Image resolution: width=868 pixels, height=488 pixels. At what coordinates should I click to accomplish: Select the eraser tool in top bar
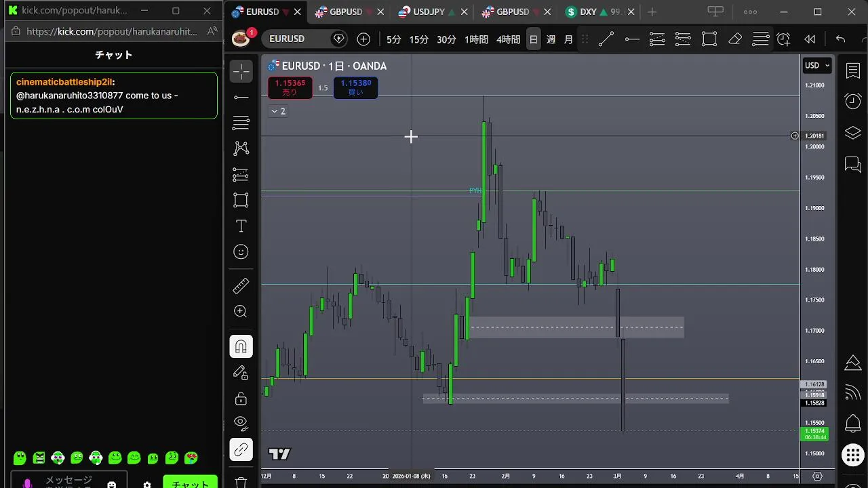[735, 39]
